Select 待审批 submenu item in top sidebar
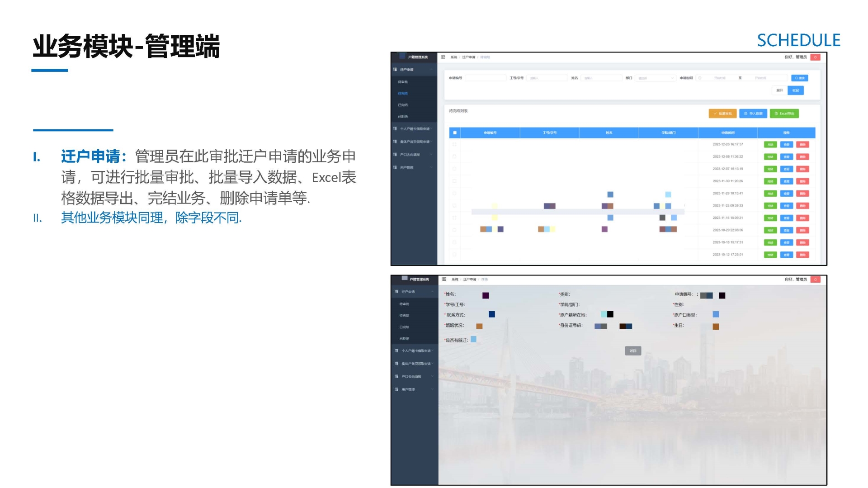 click(x=403, y=82)
